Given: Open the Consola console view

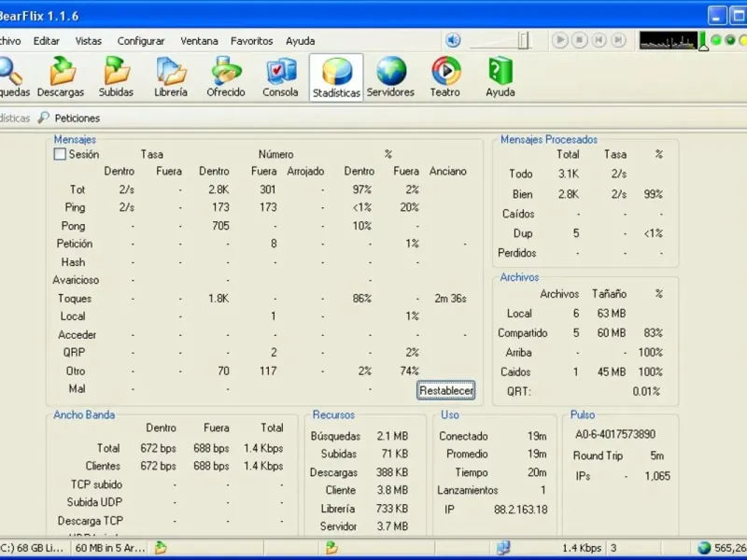Looking at the screenshot, I should [281, 77].
